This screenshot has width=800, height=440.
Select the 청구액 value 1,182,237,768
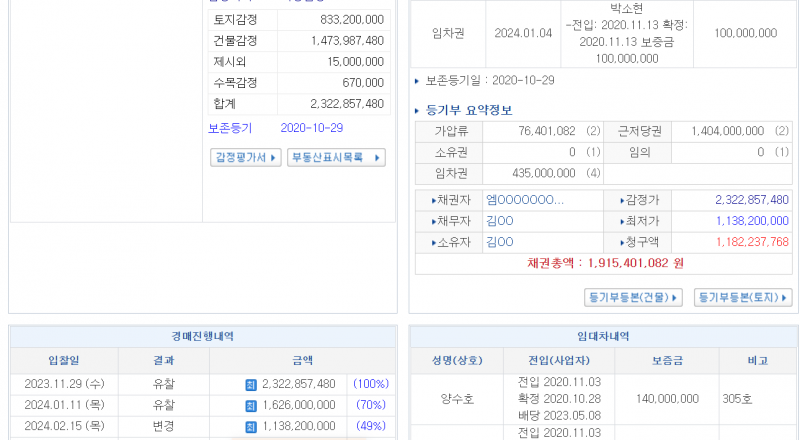(752, 242)
